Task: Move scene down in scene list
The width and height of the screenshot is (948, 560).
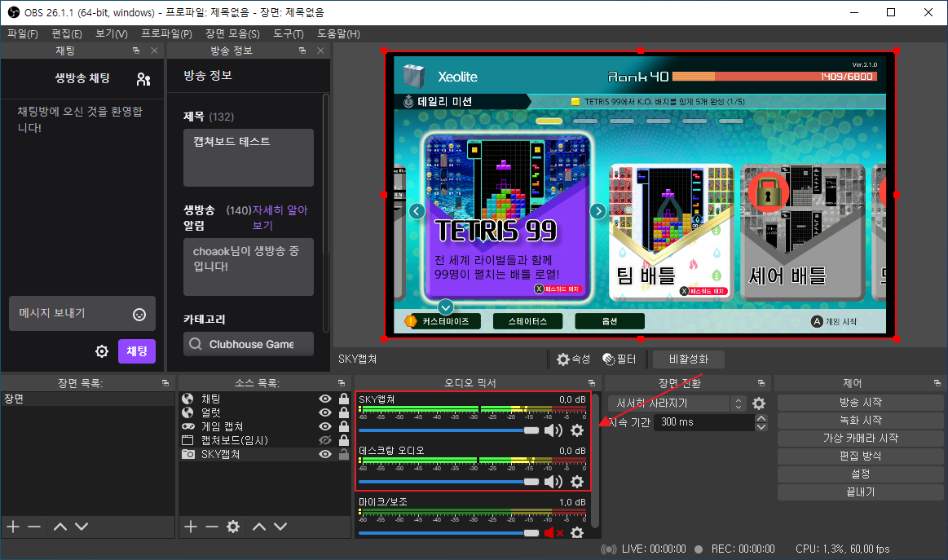Action: 82,527
